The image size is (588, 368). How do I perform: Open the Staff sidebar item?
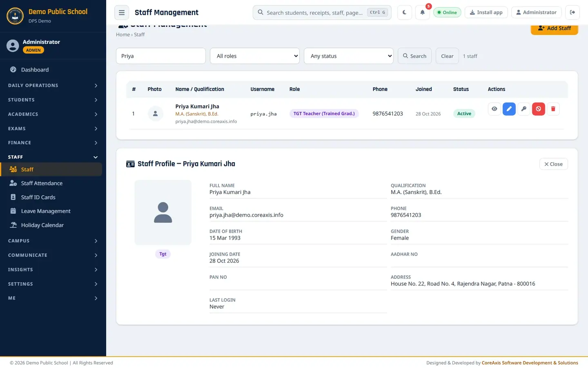pyautogui.click(x=51, y=169)
